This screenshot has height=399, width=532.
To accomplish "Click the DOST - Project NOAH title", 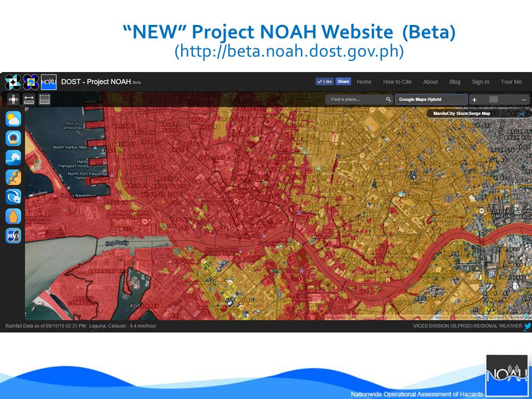I will 96,82.
